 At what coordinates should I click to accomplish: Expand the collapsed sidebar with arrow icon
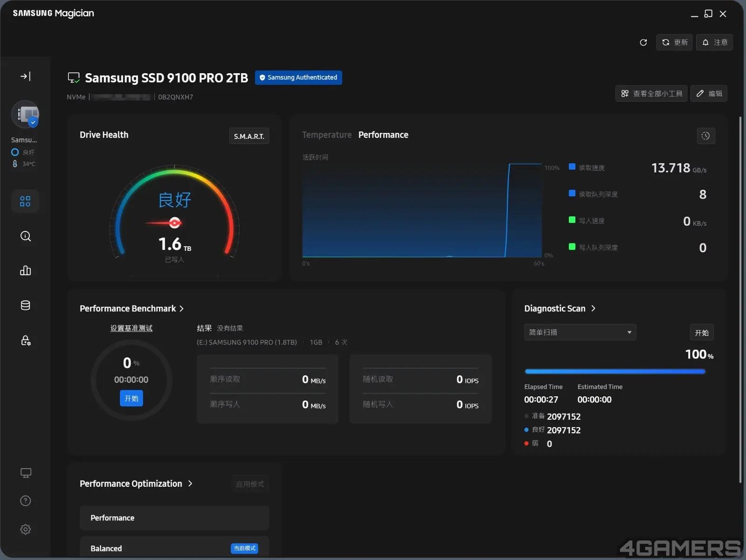click(25, 76)
